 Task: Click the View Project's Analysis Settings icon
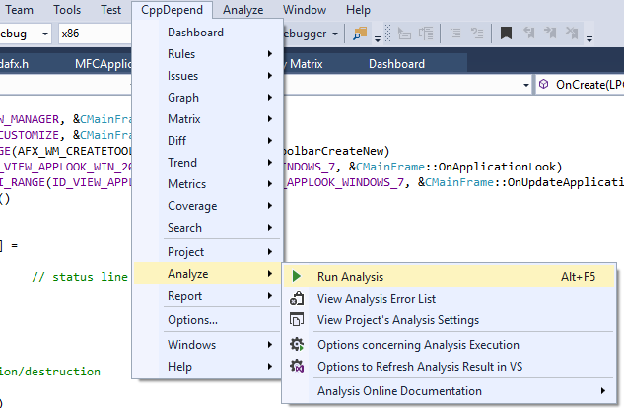[x=297, y=320]
